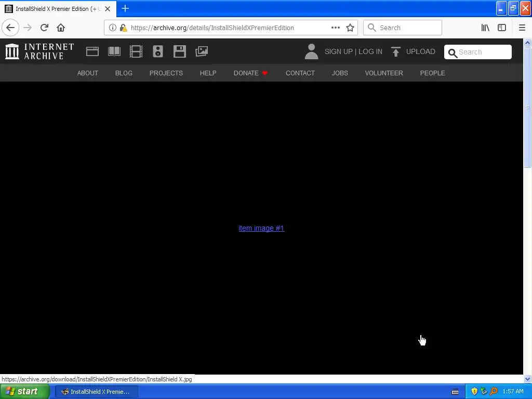532x399 pixels.
Task: Open the Video (film) section icon
Action: (x=136, y=51)
